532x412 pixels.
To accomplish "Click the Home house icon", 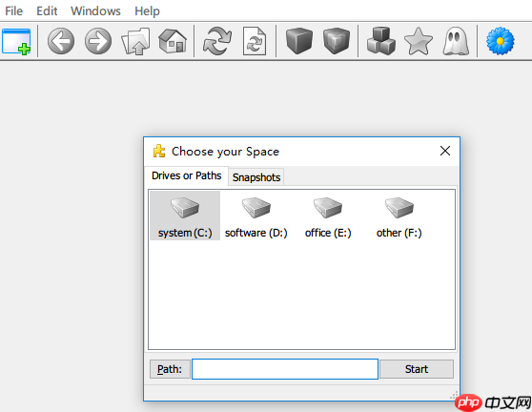I will point(173,41).
